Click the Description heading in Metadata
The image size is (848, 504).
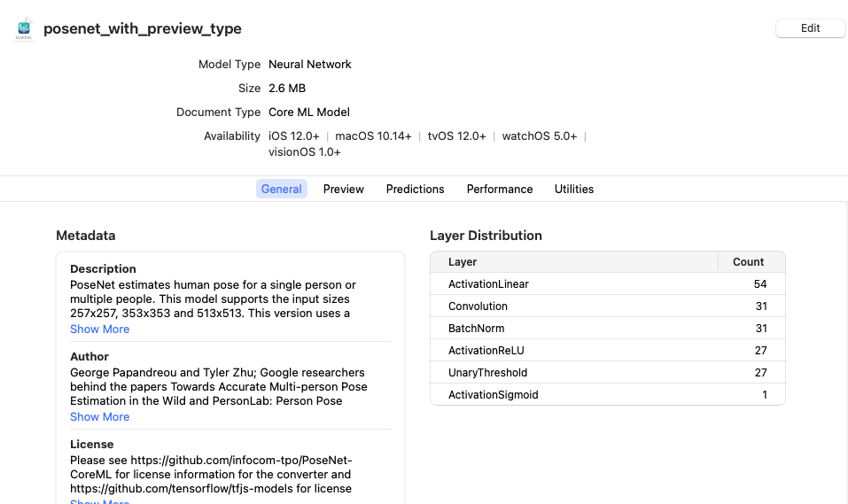point(103,268)
